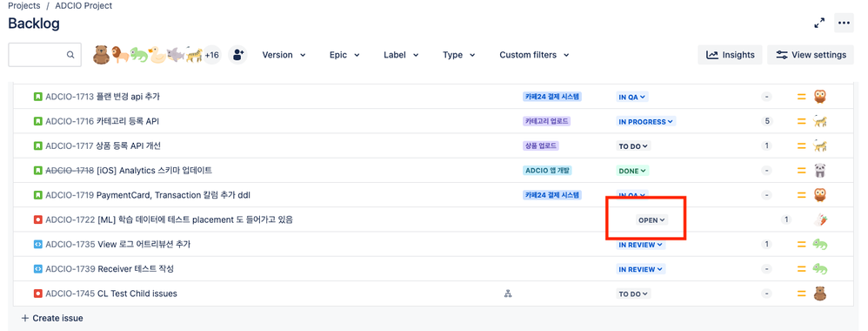Open View settings

(x=811, y=55)
